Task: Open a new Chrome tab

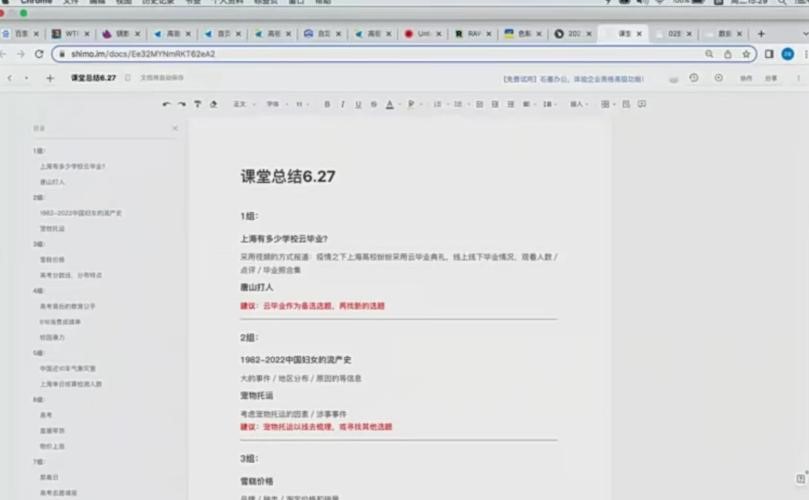Action: point(761,33)
